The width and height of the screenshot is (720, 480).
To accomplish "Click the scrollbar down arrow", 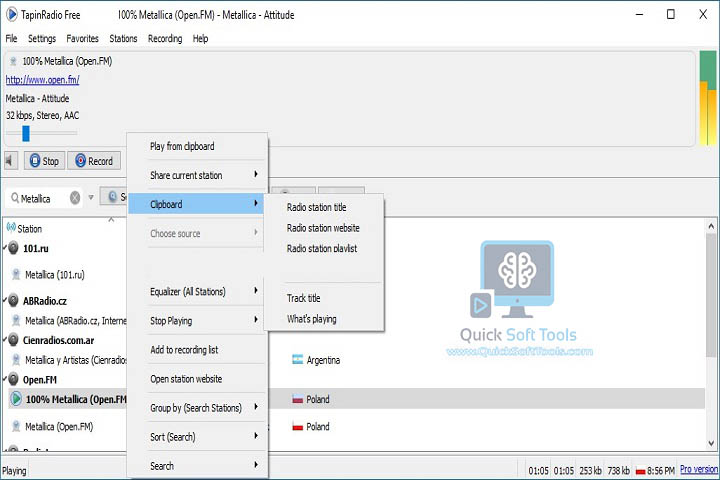I will (711, 443).
